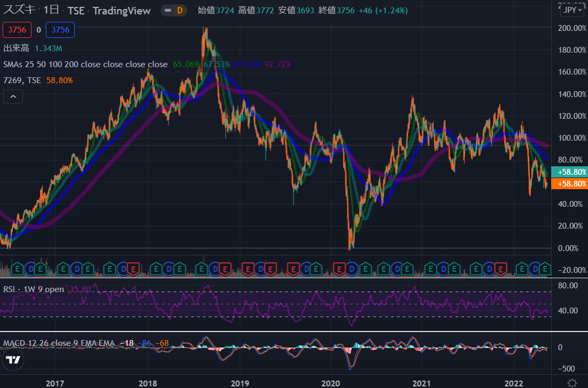The width and height of the screenshot is (588, 388).
Task: Click the TradingView text in the chart title
Action: [122, 11]
